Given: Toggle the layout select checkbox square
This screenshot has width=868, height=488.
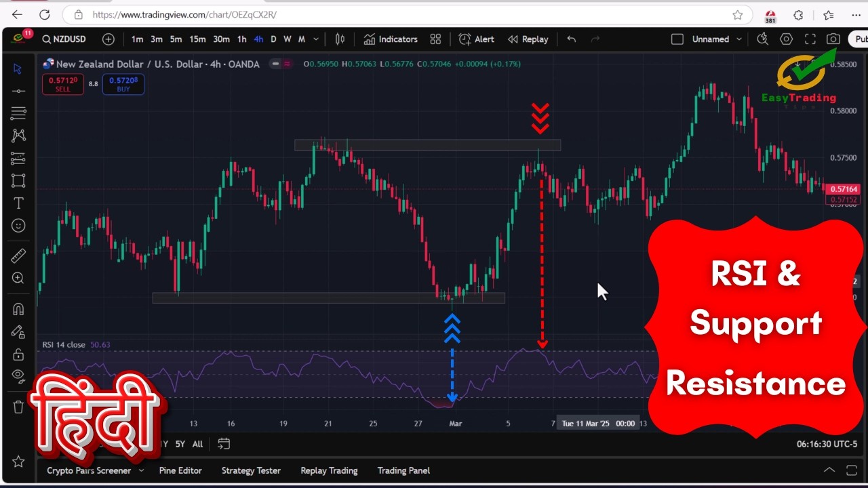Looking at the screenshot, I should tap(677, 39).
